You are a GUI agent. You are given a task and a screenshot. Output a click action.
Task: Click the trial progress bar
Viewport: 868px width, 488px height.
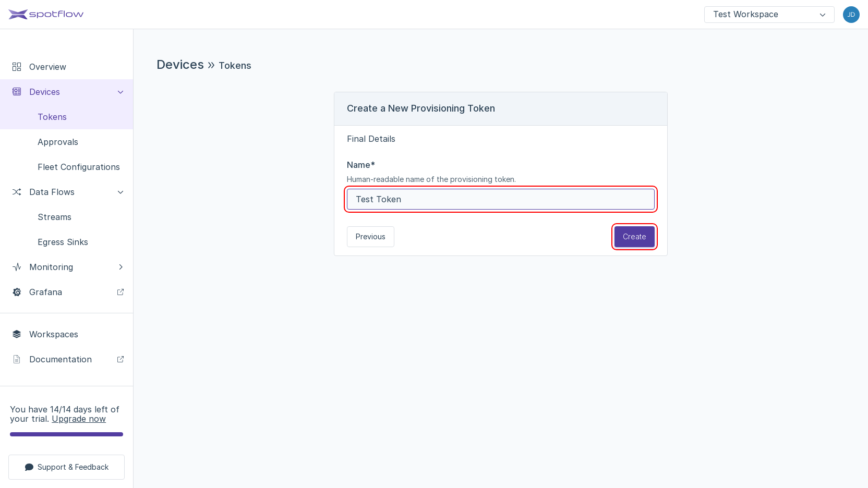pos(66,434)
